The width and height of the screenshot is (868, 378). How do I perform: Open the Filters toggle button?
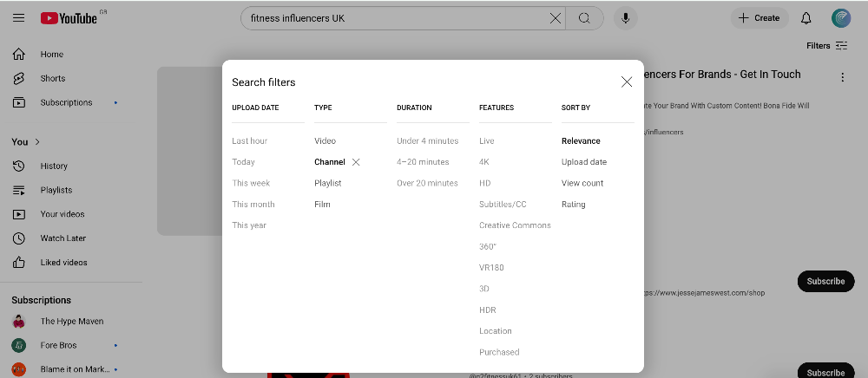pos(826,45)
